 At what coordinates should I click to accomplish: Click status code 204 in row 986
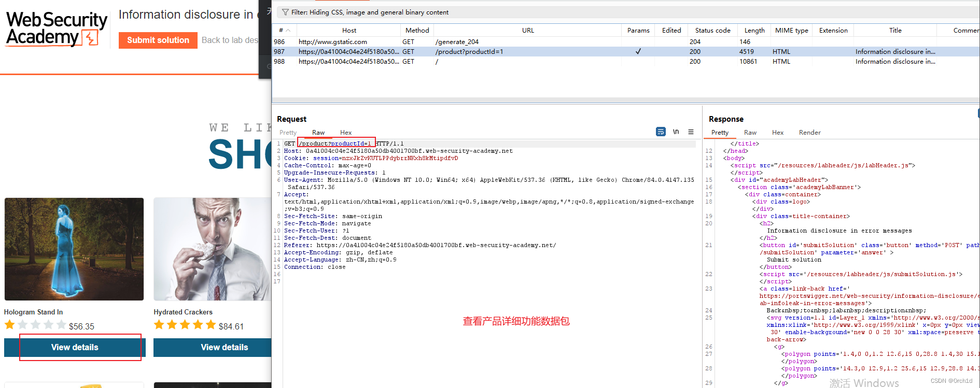coord(695,42)
